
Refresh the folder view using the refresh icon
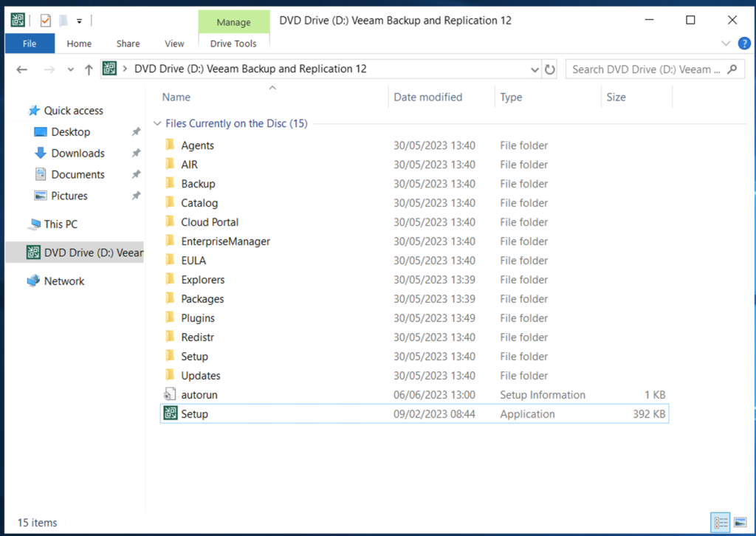551,69
